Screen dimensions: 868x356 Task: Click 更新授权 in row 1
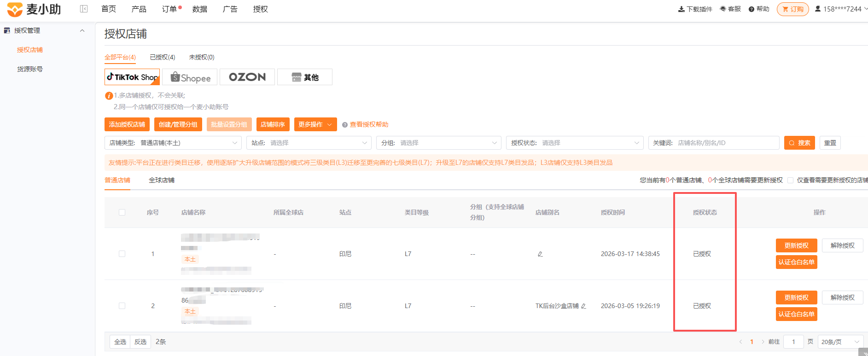pyautogui.click(x=797, y=245)
